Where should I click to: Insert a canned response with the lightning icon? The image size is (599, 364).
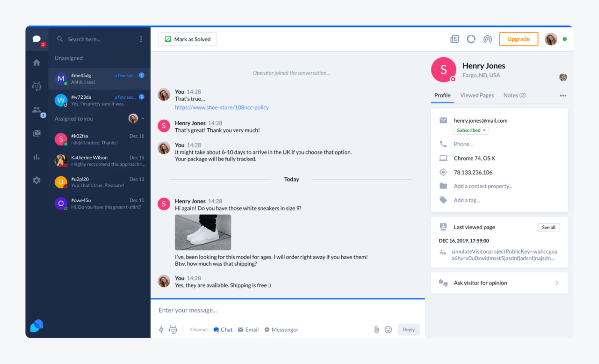click(x=161, y=330)
